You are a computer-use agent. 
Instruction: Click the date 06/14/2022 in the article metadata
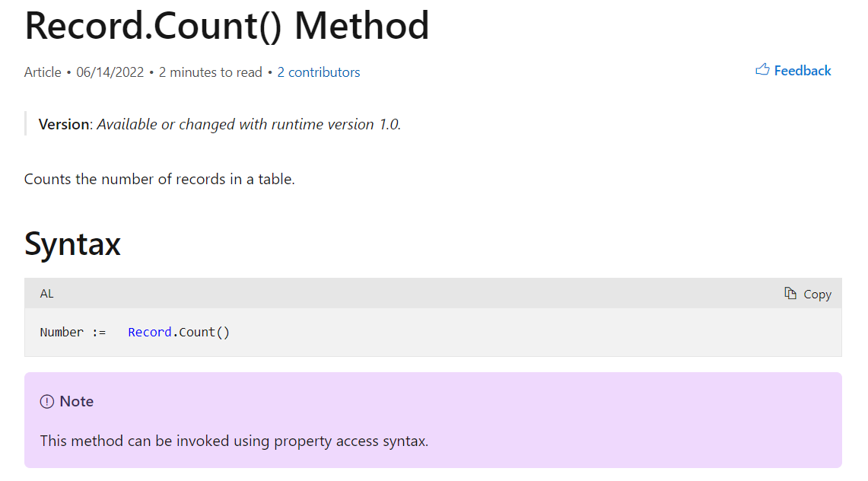[x=112, y=72]
